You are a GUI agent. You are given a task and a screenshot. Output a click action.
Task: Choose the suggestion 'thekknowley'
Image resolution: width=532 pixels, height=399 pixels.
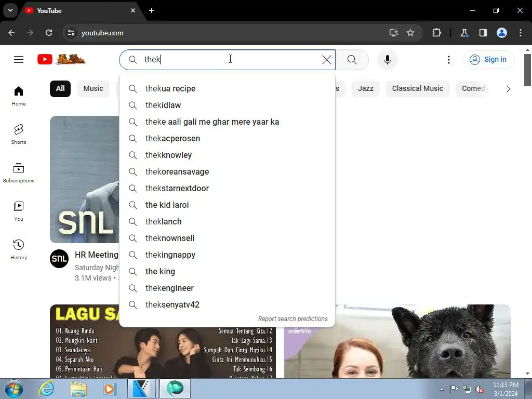(x=228, y=155)
